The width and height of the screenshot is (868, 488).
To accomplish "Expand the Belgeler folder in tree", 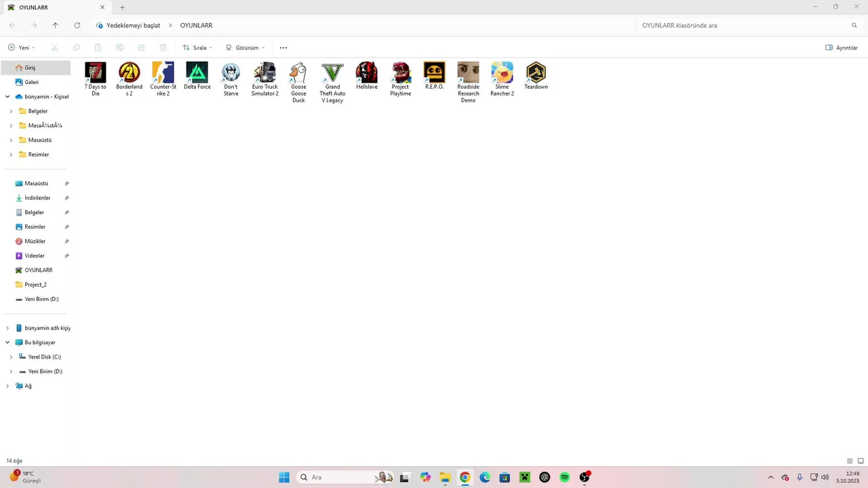I will pyautogui.click(x=11, y=111).
